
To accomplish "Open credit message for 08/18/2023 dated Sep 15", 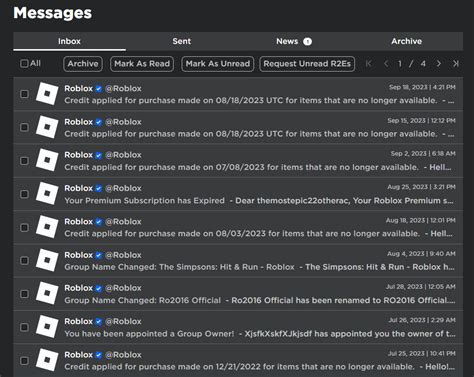I will click(238, 127).
